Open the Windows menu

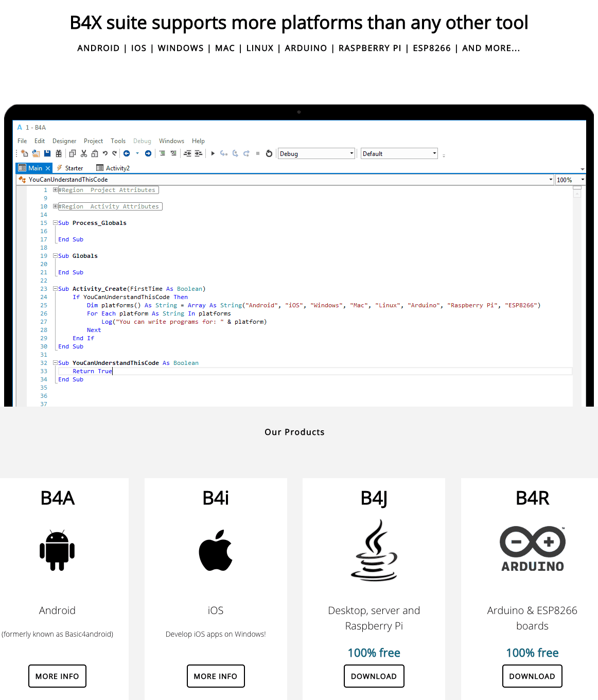click(171, 141)
